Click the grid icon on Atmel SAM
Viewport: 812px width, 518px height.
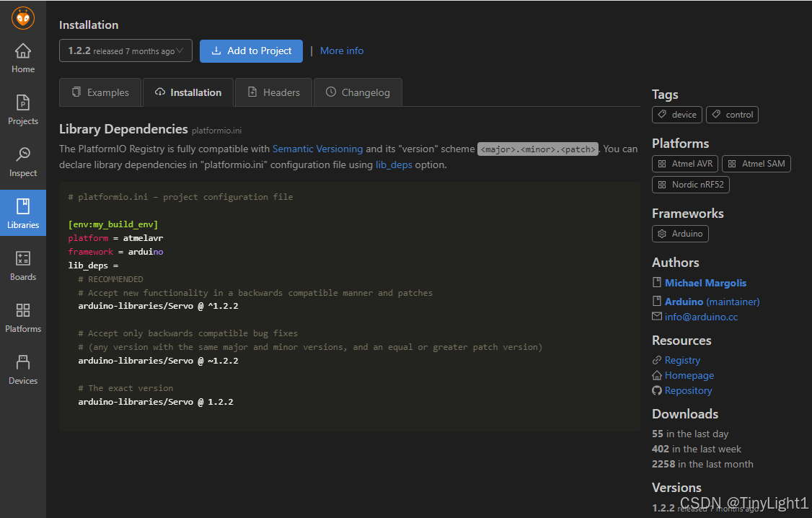[732, 164]
